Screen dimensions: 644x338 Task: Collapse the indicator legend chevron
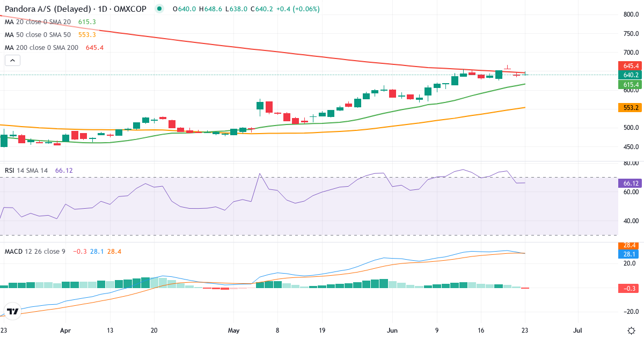coord(12,61)
